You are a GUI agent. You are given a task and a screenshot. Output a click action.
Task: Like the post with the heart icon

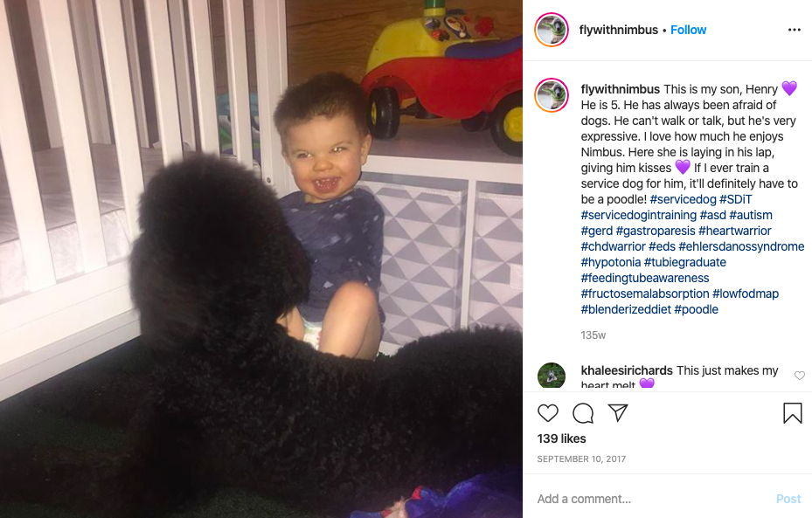548,413
